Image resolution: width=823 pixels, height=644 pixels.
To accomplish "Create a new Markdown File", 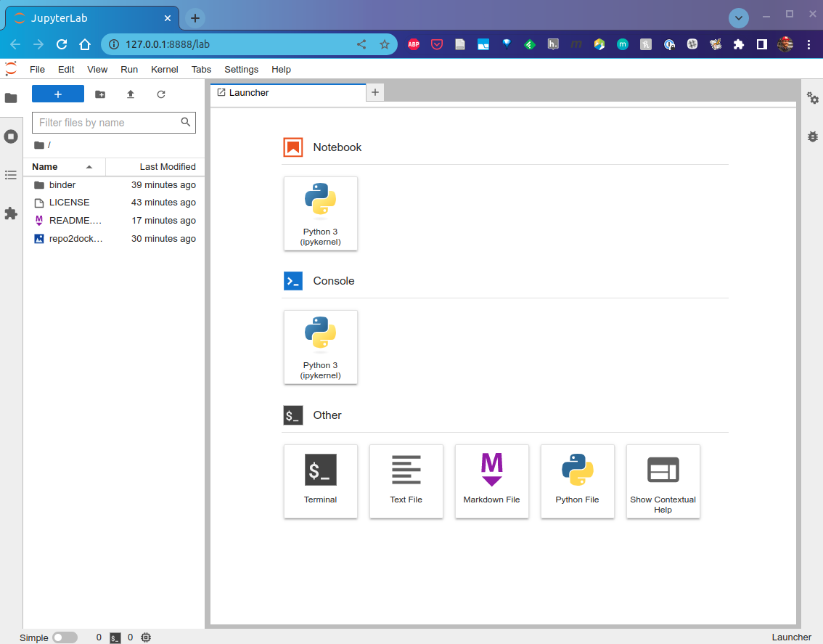I will point(492,481).
